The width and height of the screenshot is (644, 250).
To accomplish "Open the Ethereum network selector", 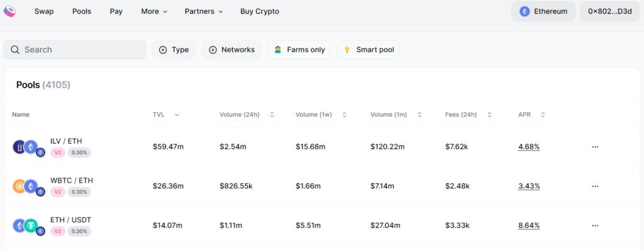I will (x=543, y=11).
